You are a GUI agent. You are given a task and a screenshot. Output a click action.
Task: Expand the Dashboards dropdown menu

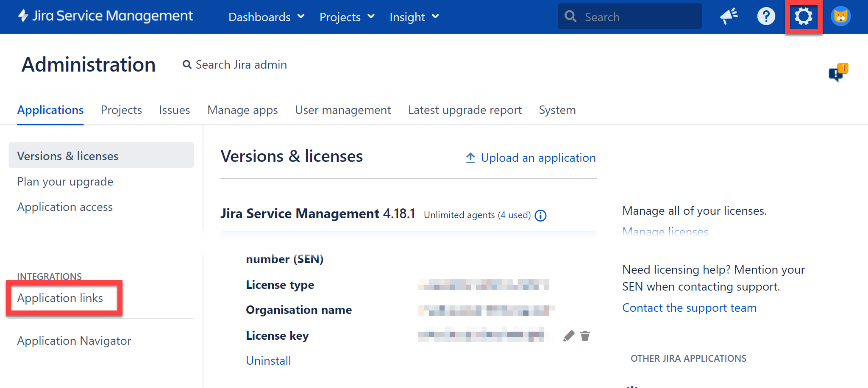(x=267, y=17)
